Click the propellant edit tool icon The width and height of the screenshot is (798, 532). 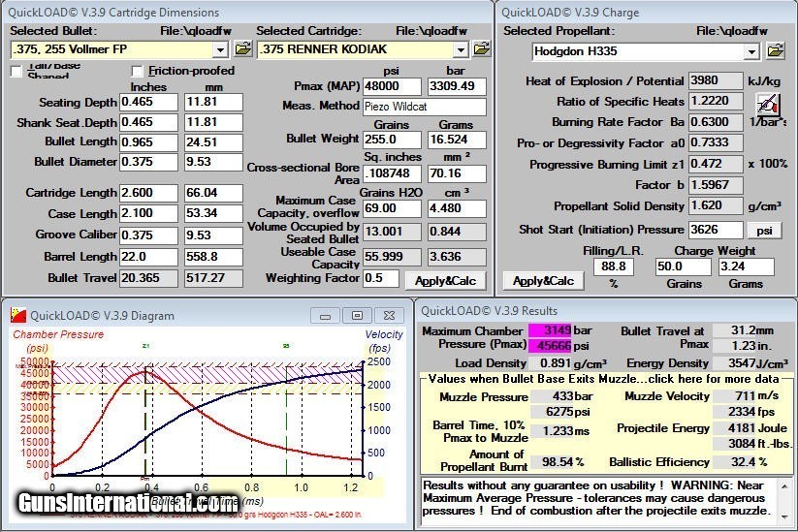pyautogui.click(x=768, y=103)
